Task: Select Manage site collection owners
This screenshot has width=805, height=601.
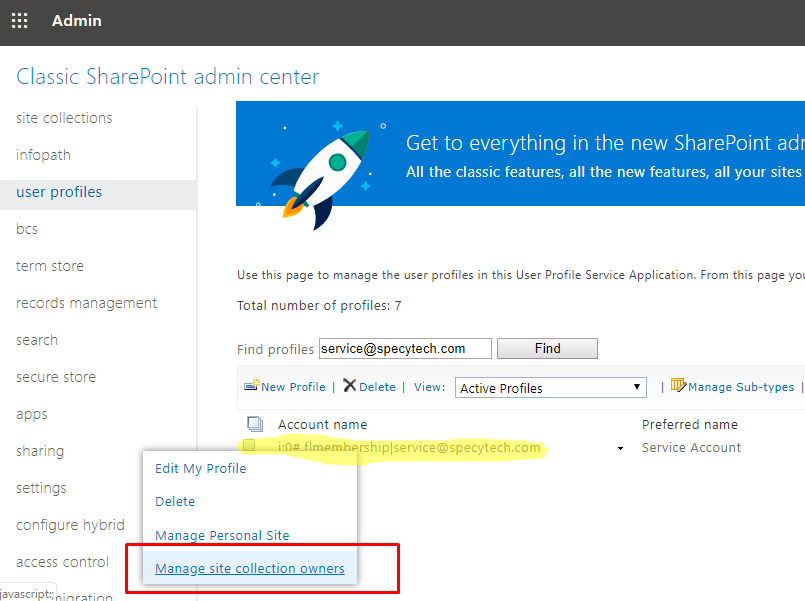Action: 250,569
